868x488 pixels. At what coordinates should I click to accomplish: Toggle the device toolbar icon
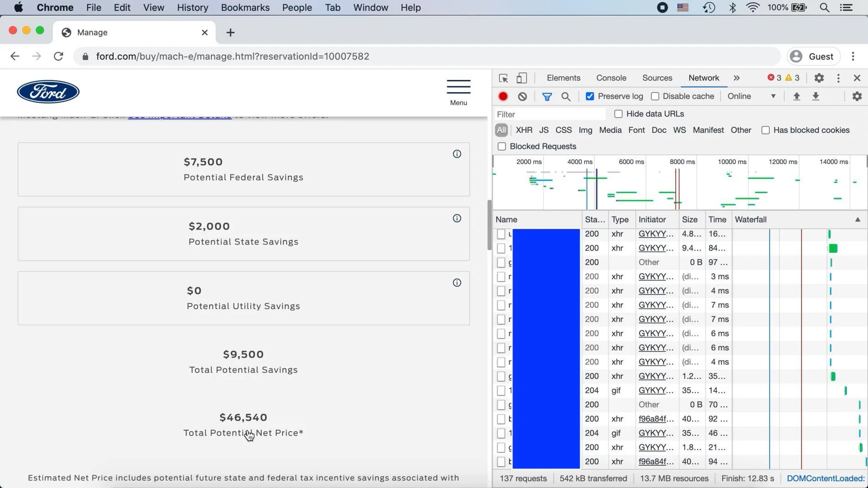pos(522,78)
